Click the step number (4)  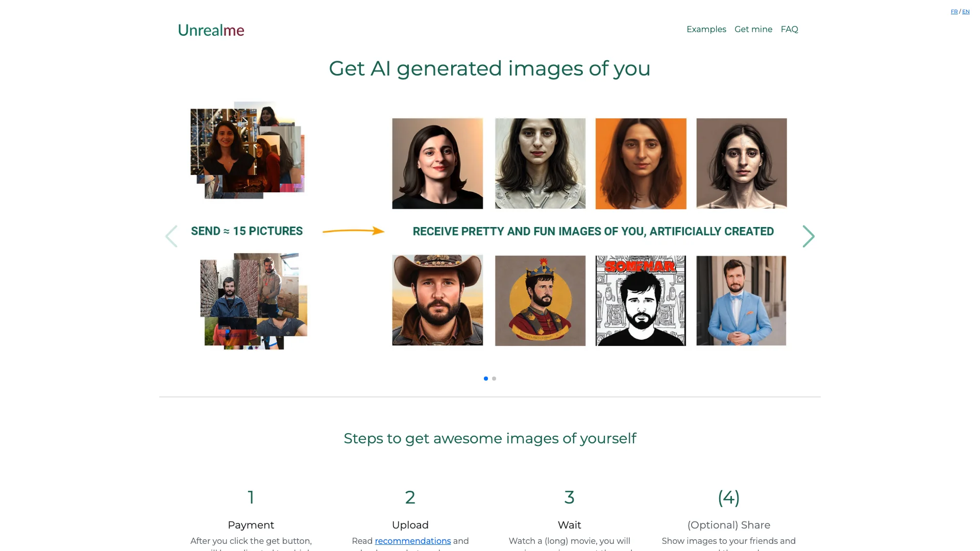coord(728,497)
